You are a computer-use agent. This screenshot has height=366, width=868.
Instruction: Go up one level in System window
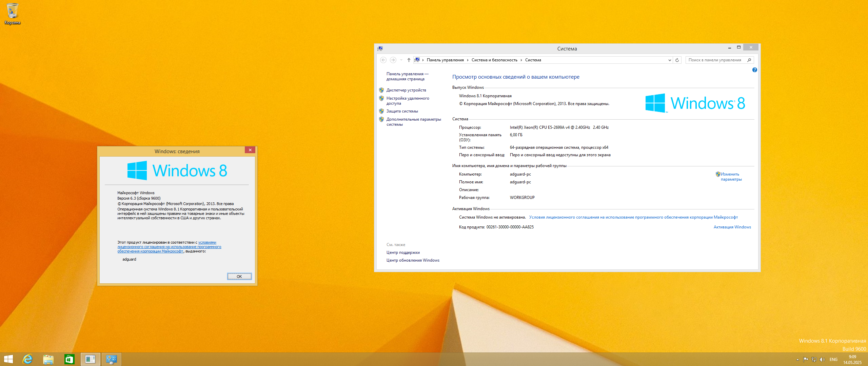point(409,60)
